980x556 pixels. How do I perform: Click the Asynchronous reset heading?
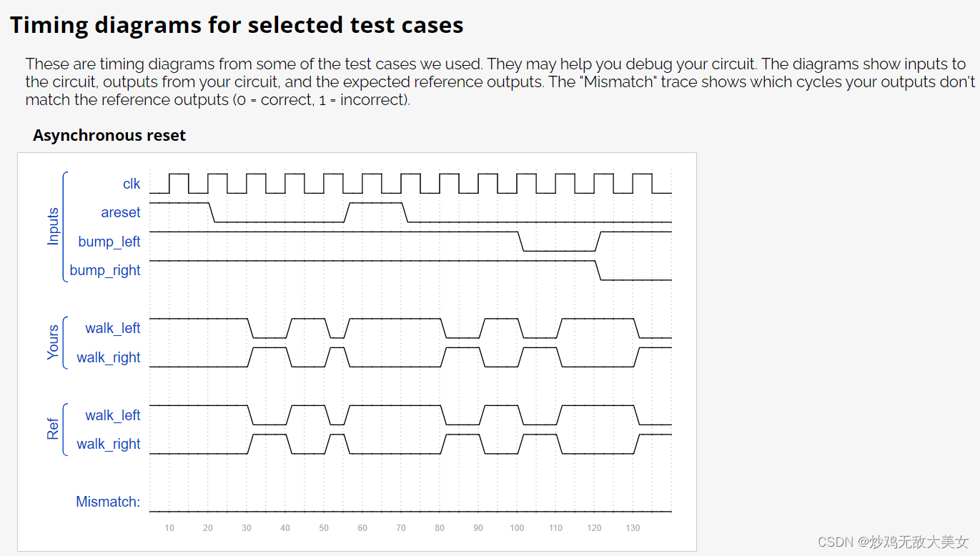[x=109, y=135]
